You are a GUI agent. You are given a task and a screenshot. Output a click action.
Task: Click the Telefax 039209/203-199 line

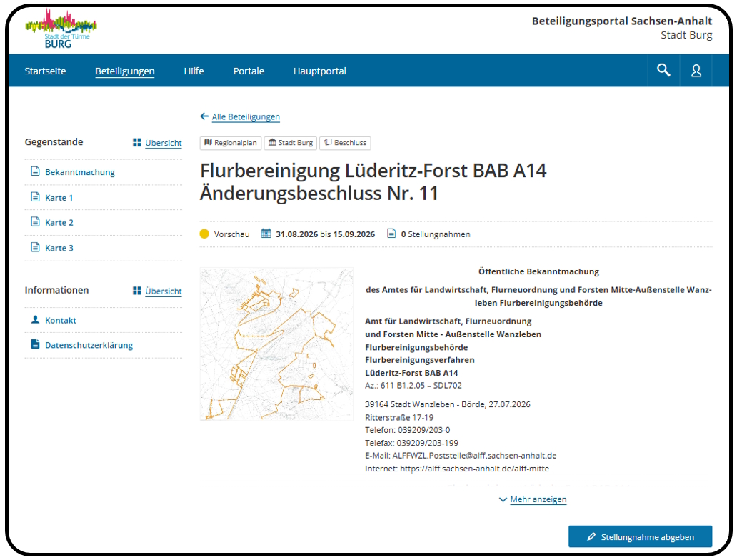[412, 443]
